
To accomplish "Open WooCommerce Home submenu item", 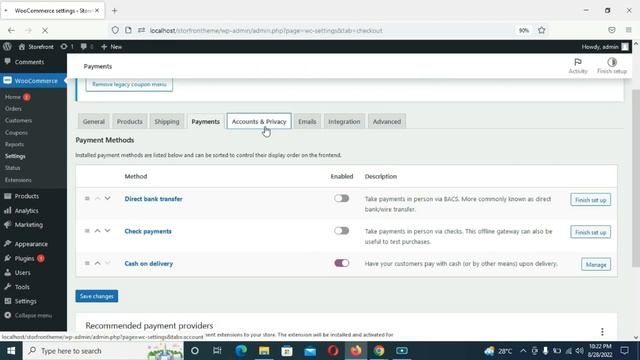I will pyautogui.click(x=13, y=97).
